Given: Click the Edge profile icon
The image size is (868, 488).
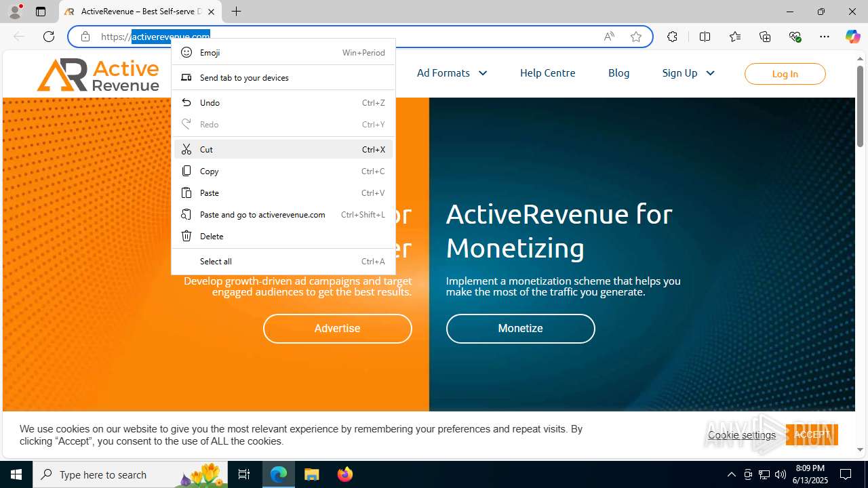Looking at the screenshot, I should point(15,12).
